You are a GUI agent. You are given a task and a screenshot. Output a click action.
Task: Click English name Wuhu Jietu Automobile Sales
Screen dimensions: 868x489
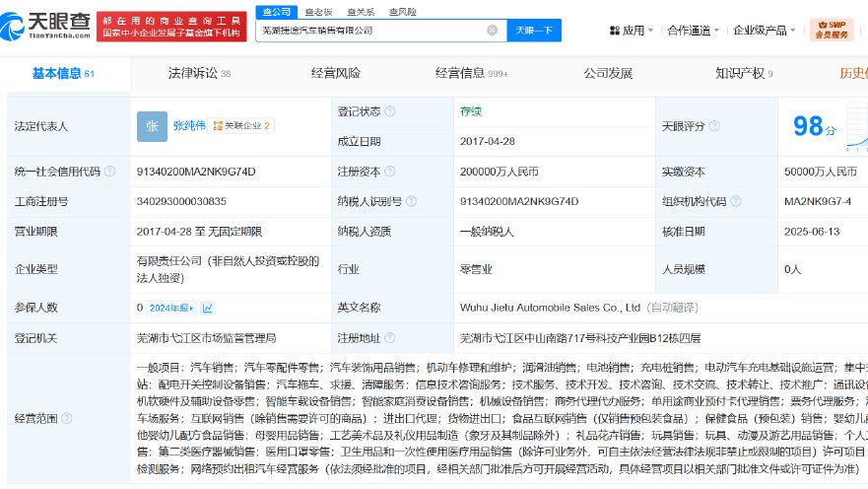pos(550,308)
